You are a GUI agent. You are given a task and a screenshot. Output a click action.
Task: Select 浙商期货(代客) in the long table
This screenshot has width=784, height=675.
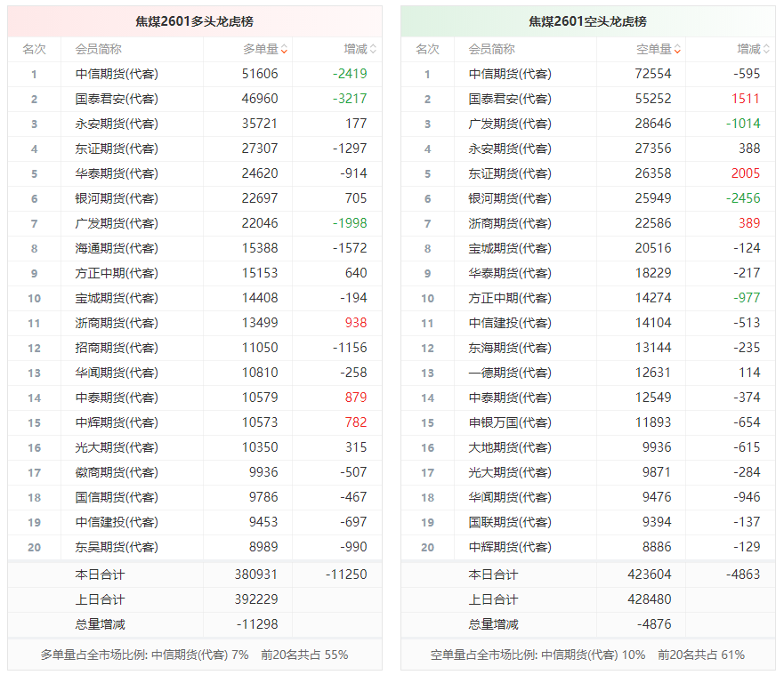click(x=117, y=323)
